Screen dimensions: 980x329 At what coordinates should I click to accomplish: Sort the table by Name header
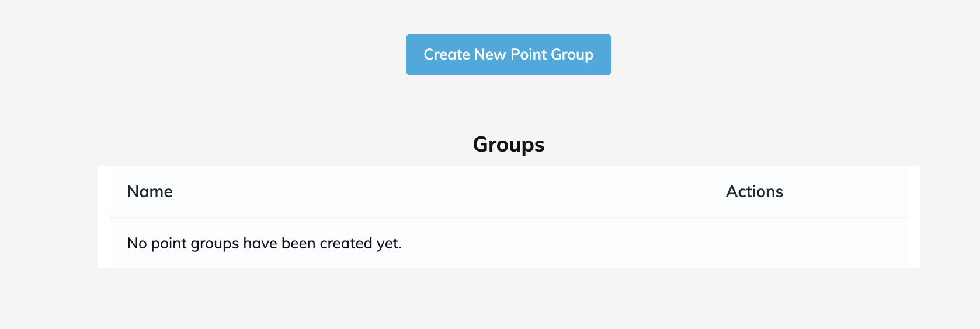point(150,192)
